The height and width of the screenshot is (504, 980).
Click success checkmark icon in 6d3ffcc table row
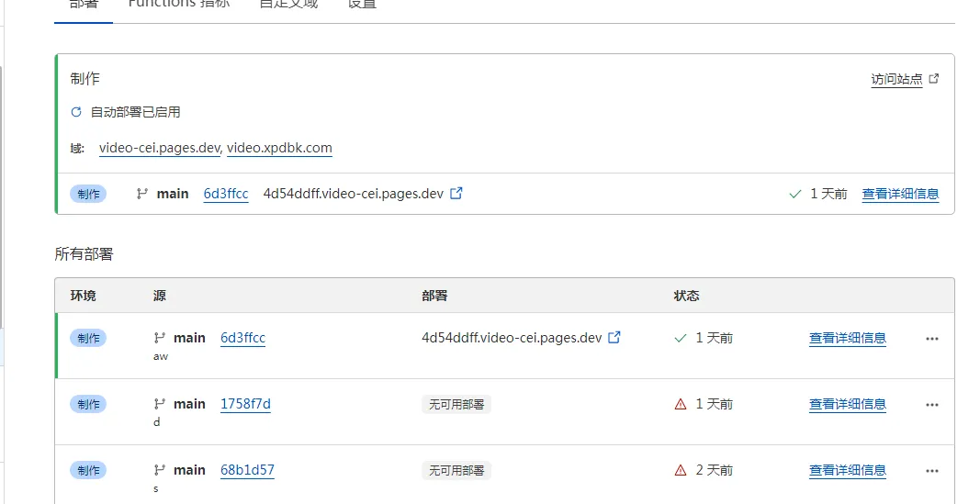coord(681,338)
